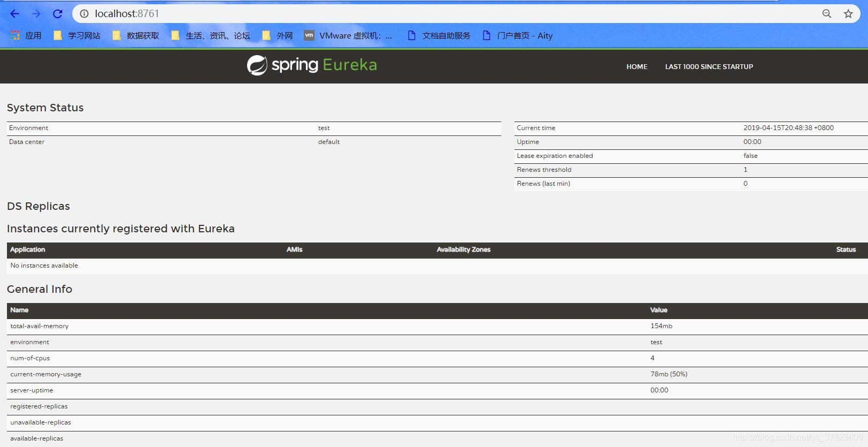
Task: Go forward with the browser forward arrow
Action: [36, 14]
